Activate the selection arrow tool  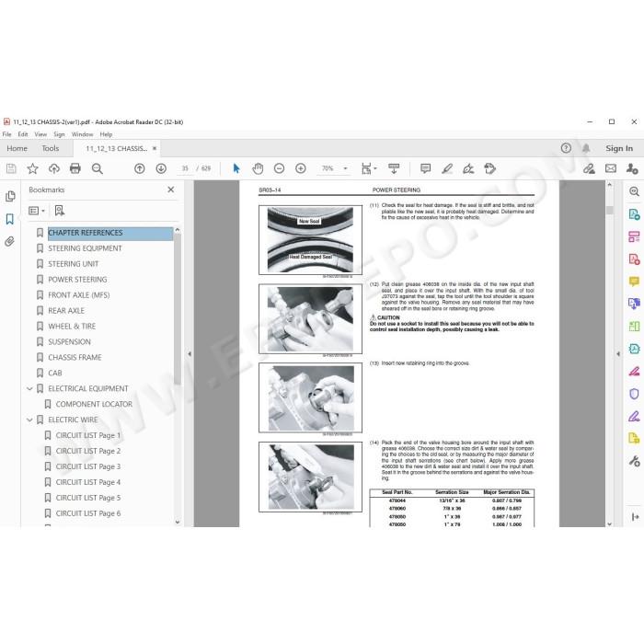[236, 168]
